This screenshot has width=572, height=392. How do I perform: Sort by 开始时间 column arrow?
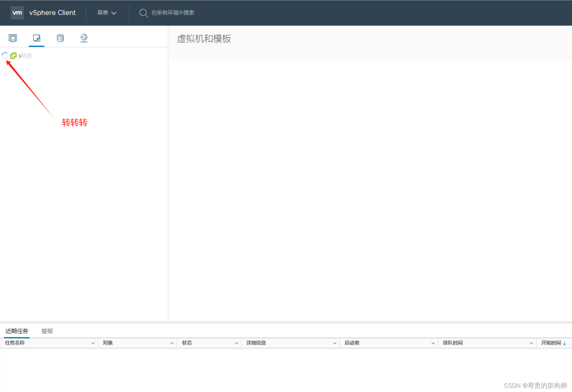point(564,343)
